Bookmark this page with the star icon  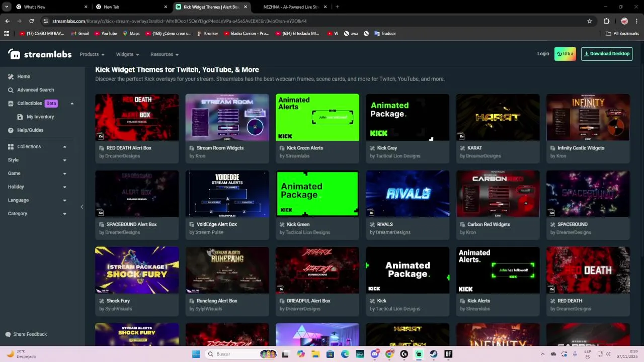(x=590, y=21)
